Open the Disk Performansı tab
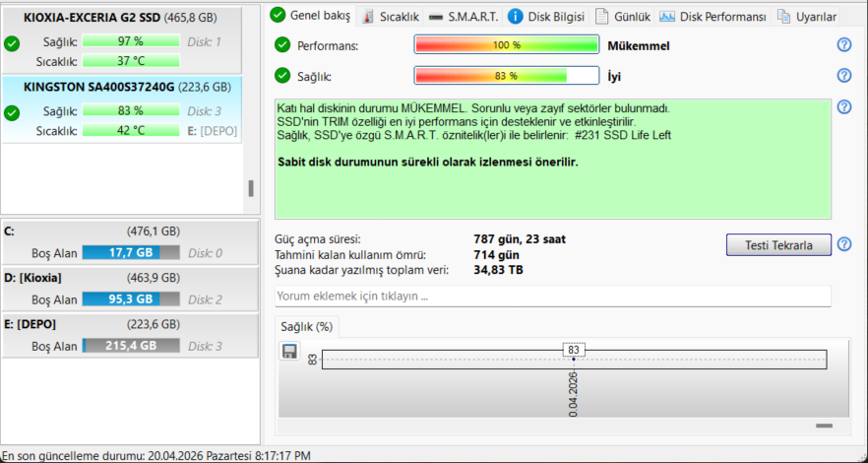Screen dimensions: 868x463 tap(713, 17)
